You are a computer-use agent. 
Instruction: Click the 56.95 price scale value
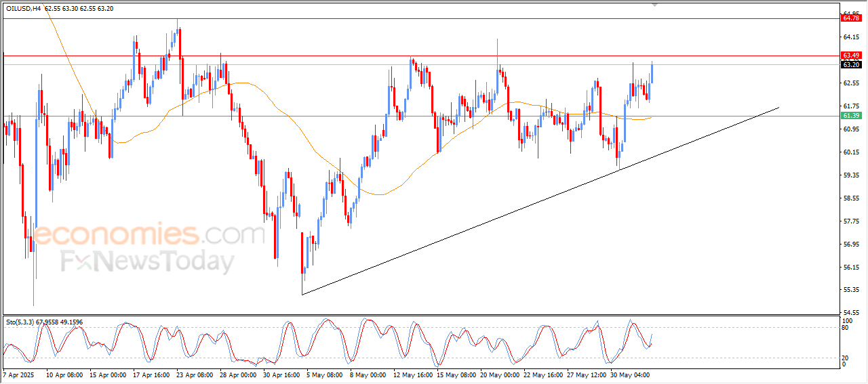click(851, 244)
